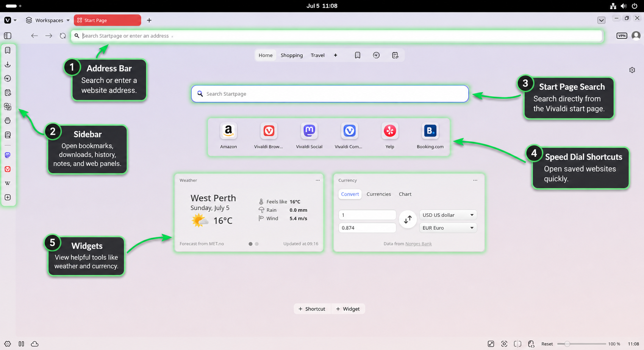Image resolution: width=644 pixels, height=350 pixels.
Task: Open the system volume indicator in top bar
Action: pyautogui.click(x=624, y=6)
